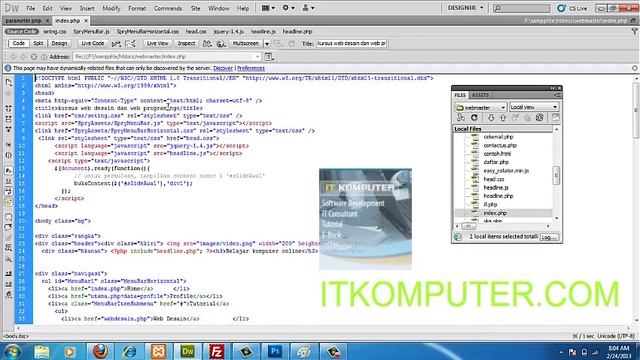This screenshot has width=640, height=360.
Task: Click the Check browser compatibility icon
Action: coord(130,43)
